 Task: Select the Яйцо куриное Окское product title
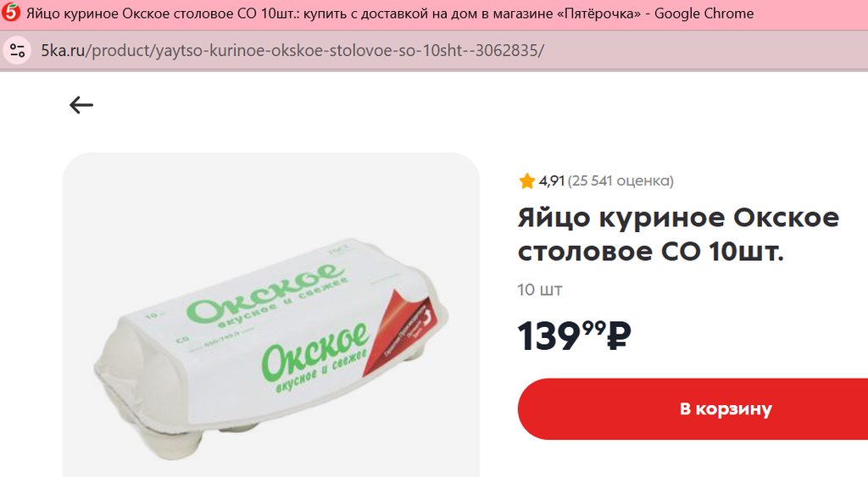[678, 235]
